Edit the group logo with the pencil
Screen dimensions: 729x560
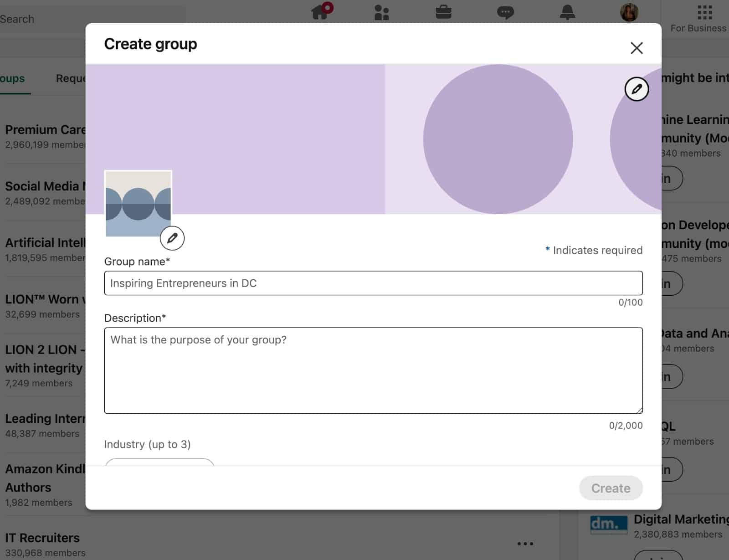pyautogui.click(x=172, y=238)
